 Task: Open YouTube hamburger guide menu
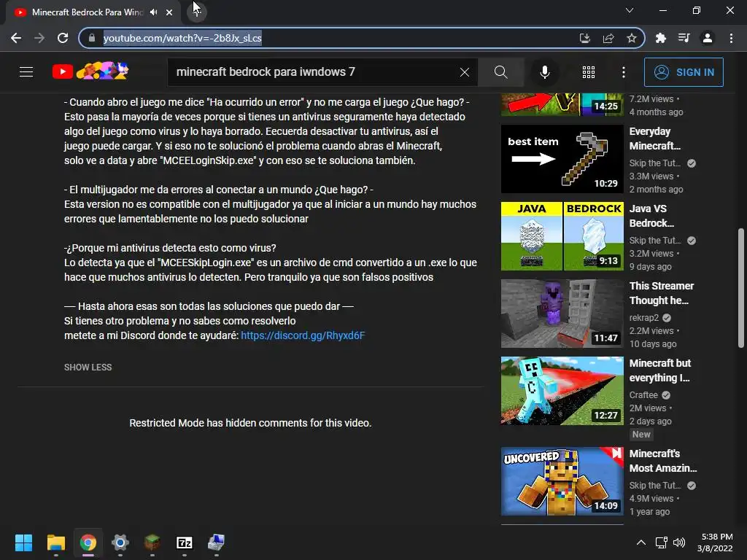pos(26,72)
